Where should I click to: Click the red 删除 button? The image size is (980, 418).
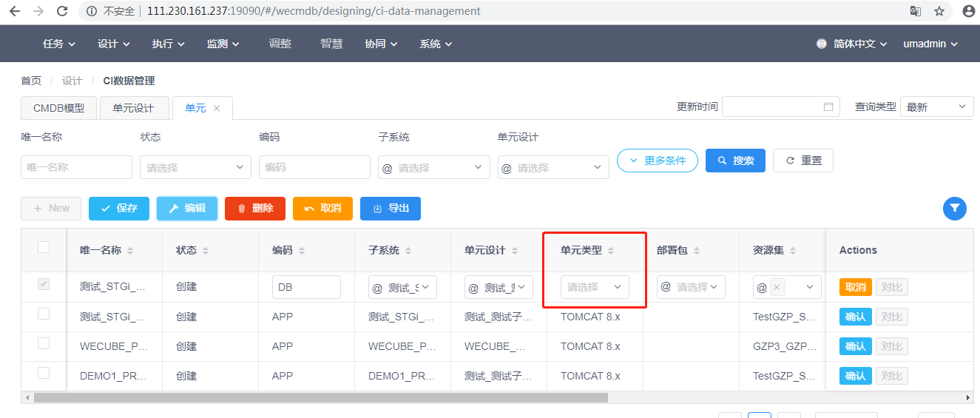255,209
